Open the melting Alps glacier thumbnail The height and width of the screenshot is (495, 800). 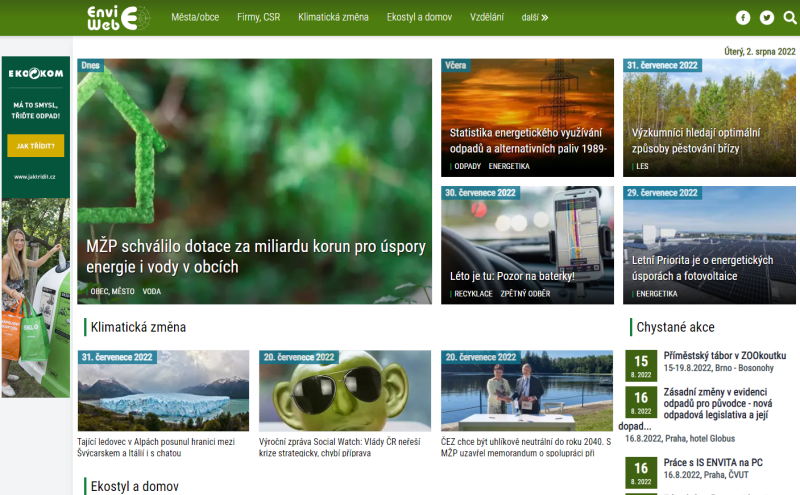coord(163,390)
